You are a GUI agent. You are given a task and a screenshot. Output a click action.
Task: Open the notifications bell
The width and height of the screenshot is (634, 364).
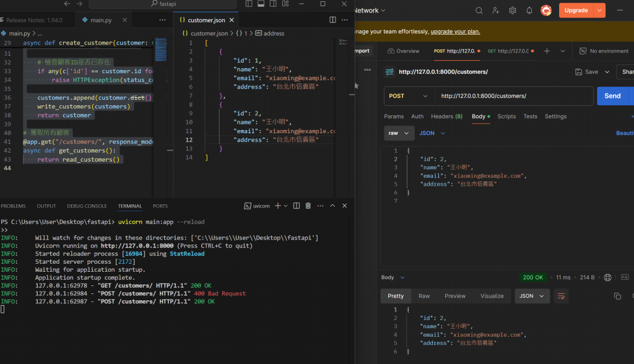(x=529, y=11)
